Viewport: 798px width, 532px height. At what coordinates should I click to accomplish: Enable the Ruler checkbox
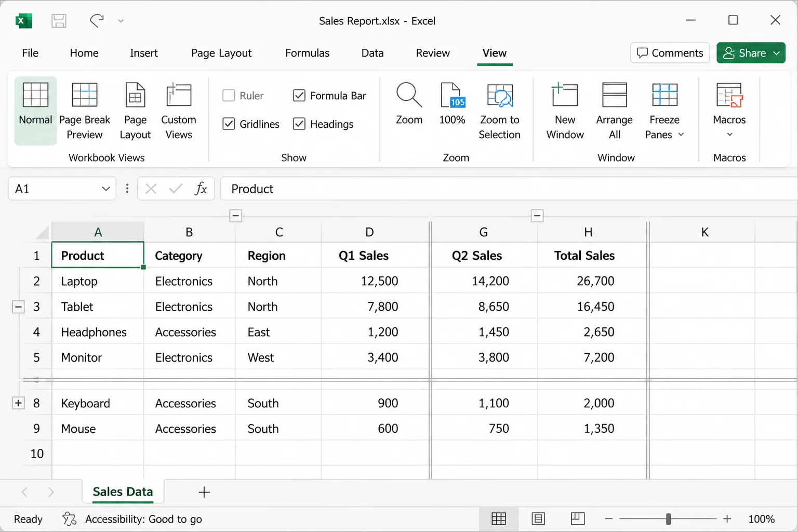(229, 96)
